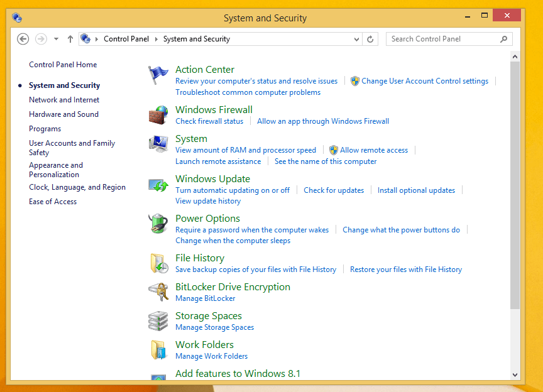Click System and Security breadcrumb in address bar
Viewport: 543px width, 392px height.
click(197, 39)
